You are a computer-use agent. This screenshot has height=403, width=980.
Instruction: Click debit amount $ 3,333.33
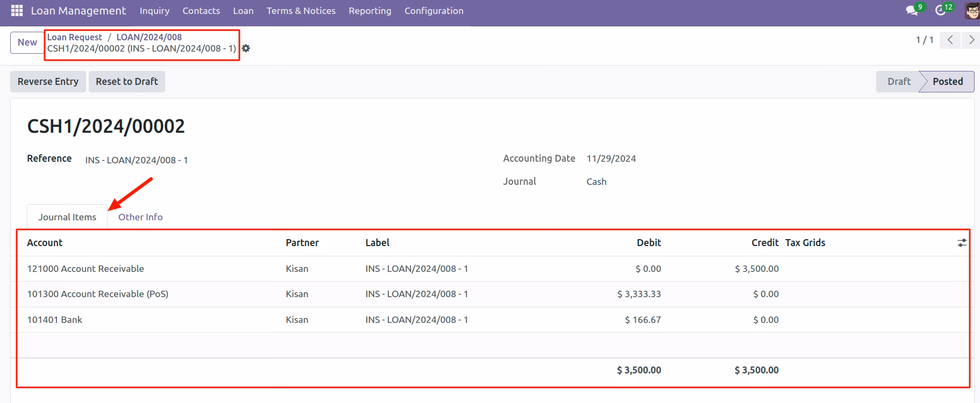coord(639,294)
